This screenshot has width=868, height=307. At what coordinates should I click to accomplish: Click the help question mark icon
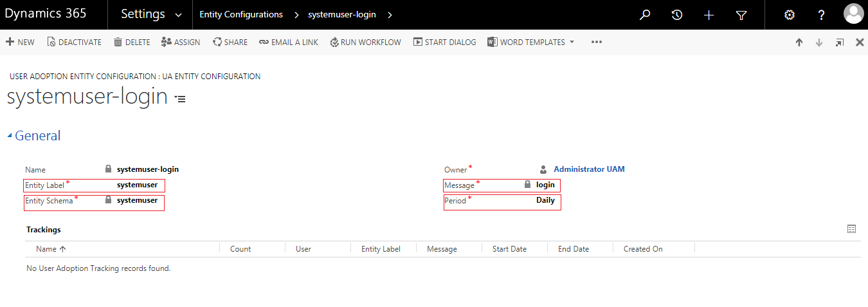822,15
